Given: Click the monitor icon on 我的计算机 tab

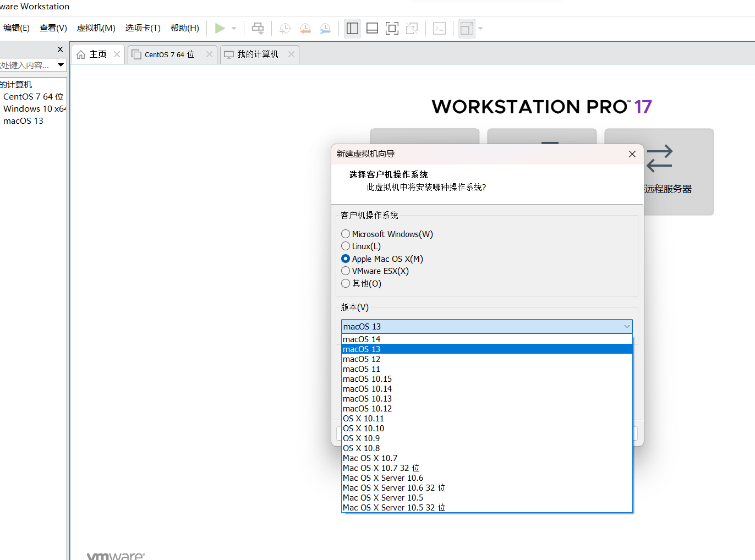Looking at the screenshot, I should 229,54.
